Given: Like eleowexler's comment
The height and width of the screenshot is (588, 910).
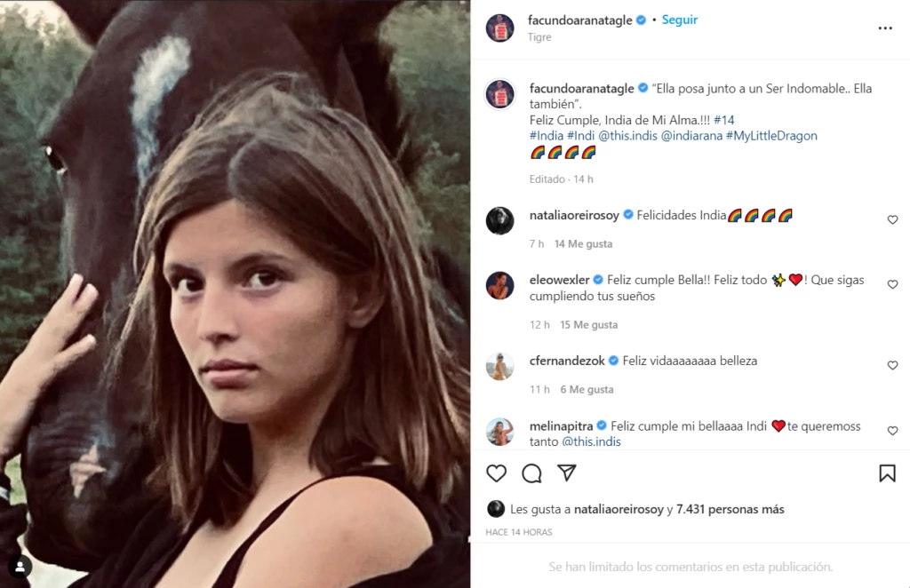Looking at the screenshot, I should [892, 285].
